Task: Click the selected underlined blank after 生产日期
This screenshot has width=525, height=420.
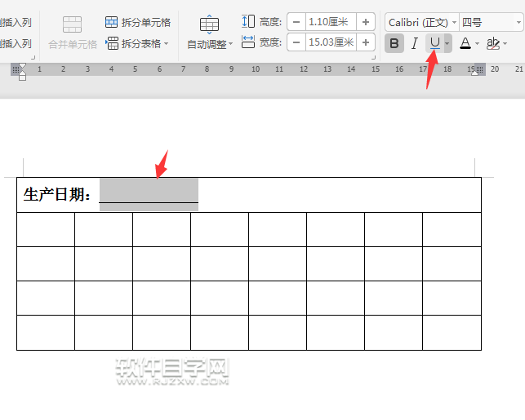Action: pos(149,195)
